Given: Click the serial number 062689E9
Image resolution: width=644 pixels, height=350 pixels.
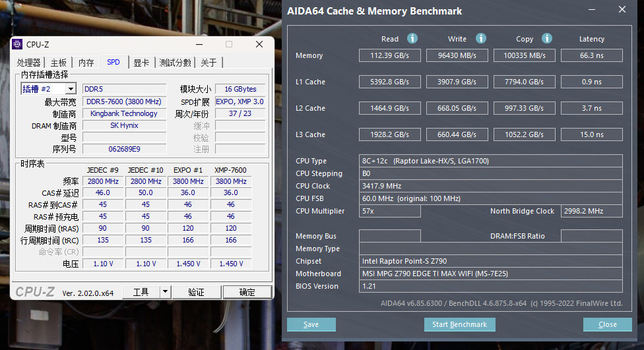Looking at the screenshot, I should 124,149.
